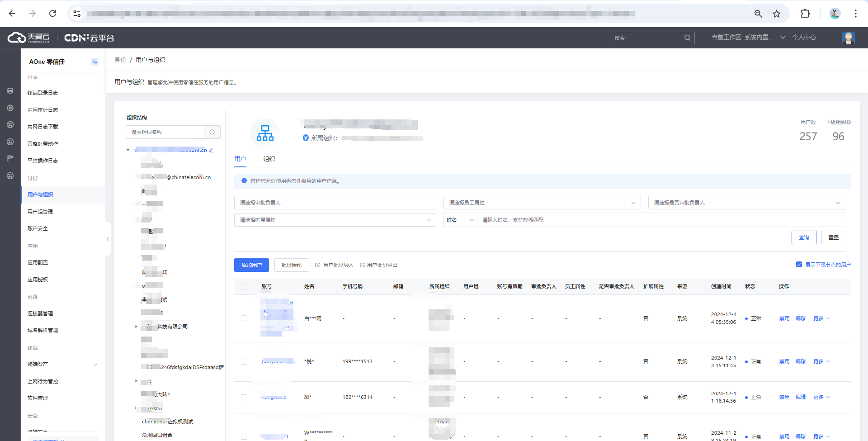Image resolution: width=868 pixels, height=441 pixels.
Task: Collapse root organization tree node
Action: coord(128,150)
